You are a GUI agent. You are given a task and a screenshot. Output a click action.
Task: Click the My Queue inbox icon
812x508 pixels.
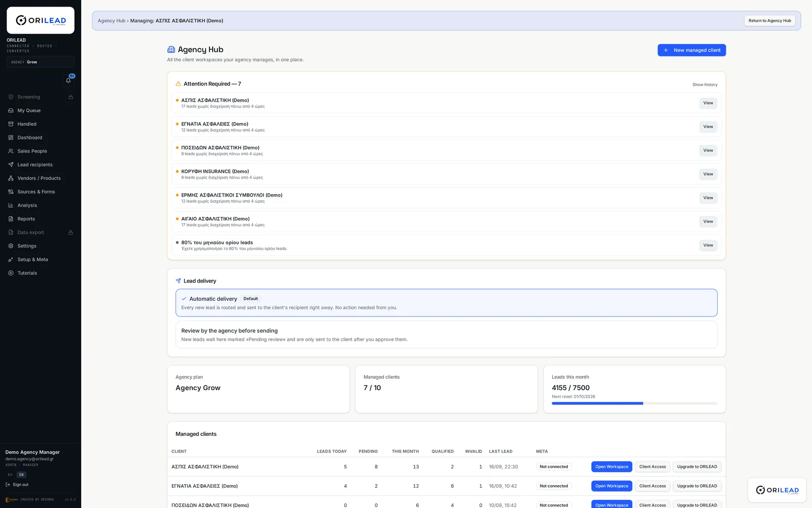point(11,110)
